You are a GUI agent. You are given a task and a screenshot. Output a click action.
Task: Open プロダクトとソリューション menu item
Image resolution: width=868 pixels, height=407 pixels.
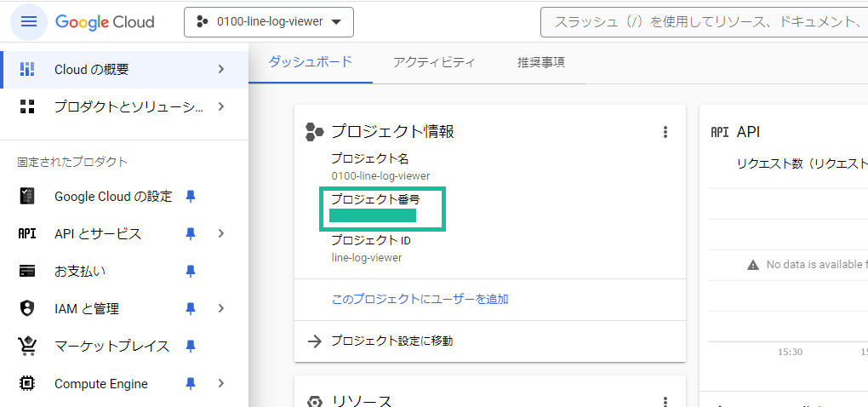tap(124, 106)
